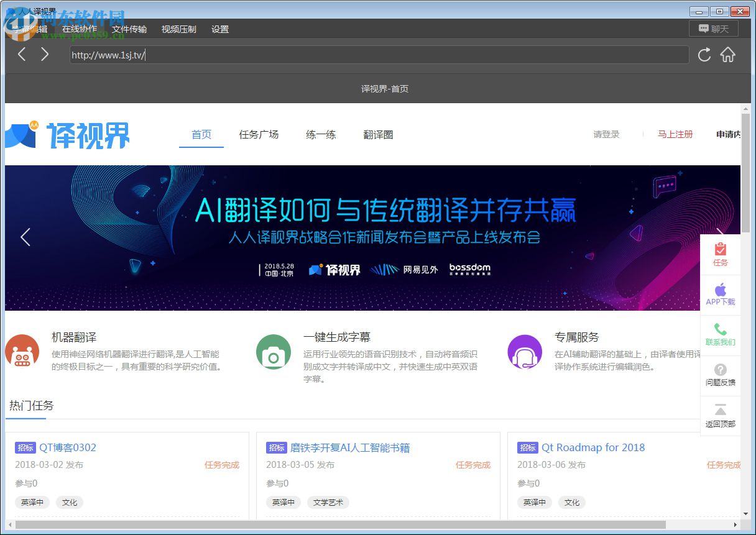Click the vertical scrollbar down arrow
Viewport: 756px width, 535px height.
point(745,514)
